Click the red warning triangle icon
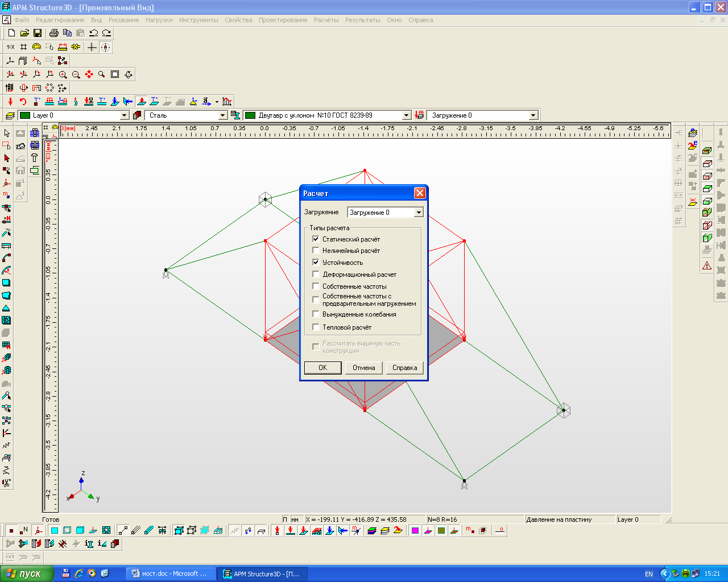The width and height of the screenshot is (728, 582). pos(707,265)
